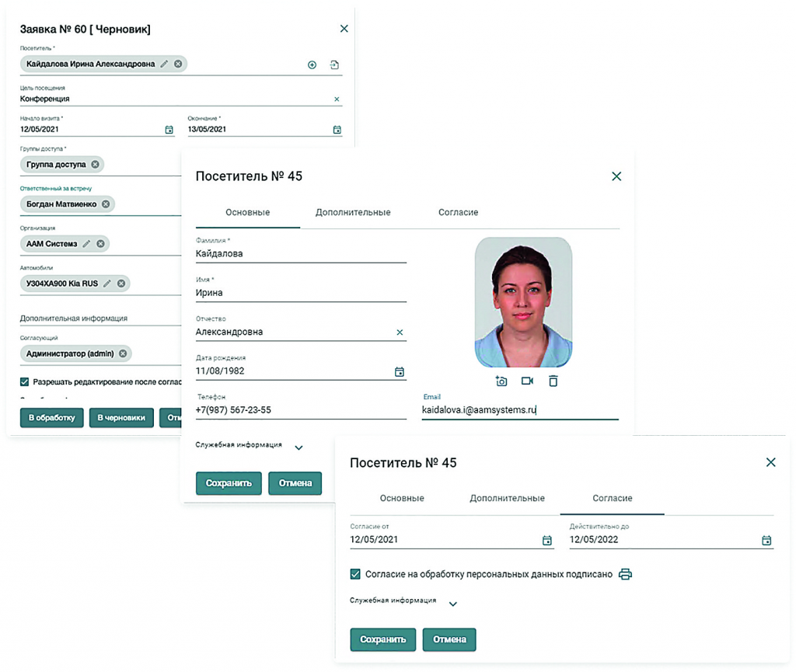Toggle Разрешать редактирование после согласования checkbox

click(25, 382)
